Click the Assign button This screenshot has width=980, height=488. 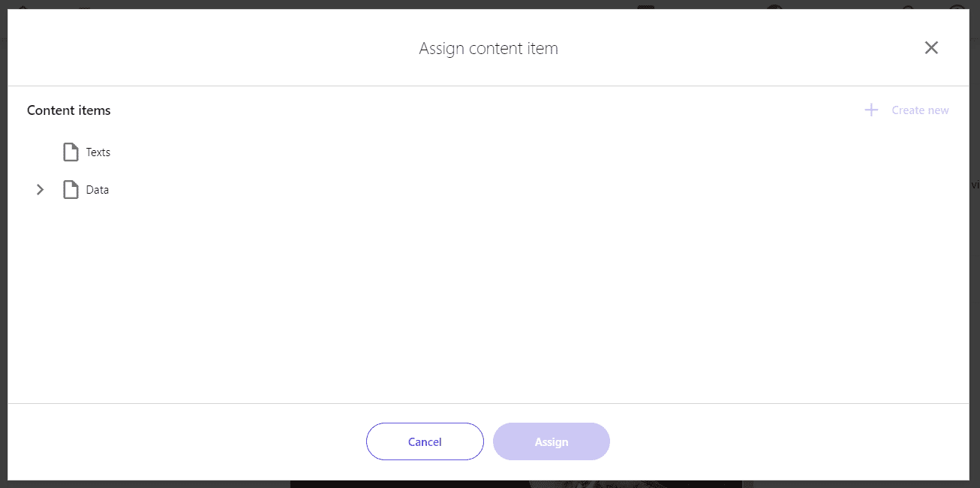pyautogui.click(x=552, y=441)
